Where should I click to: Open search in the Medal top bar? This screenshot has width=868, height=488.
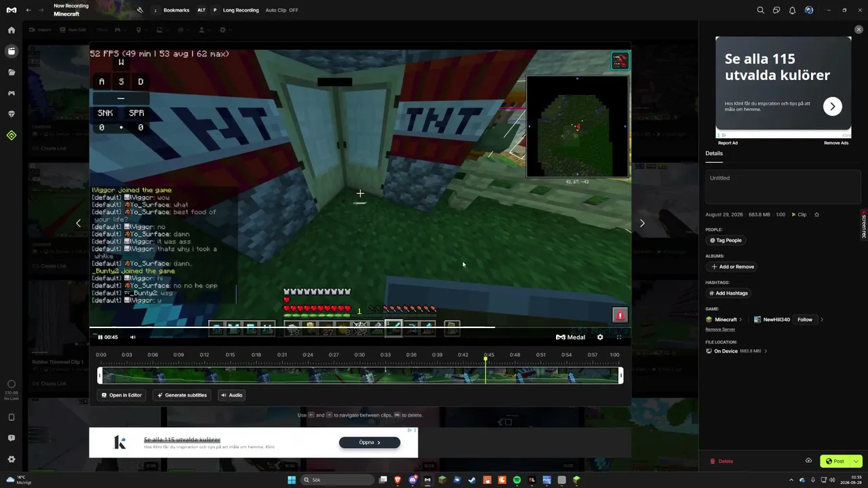760,10
